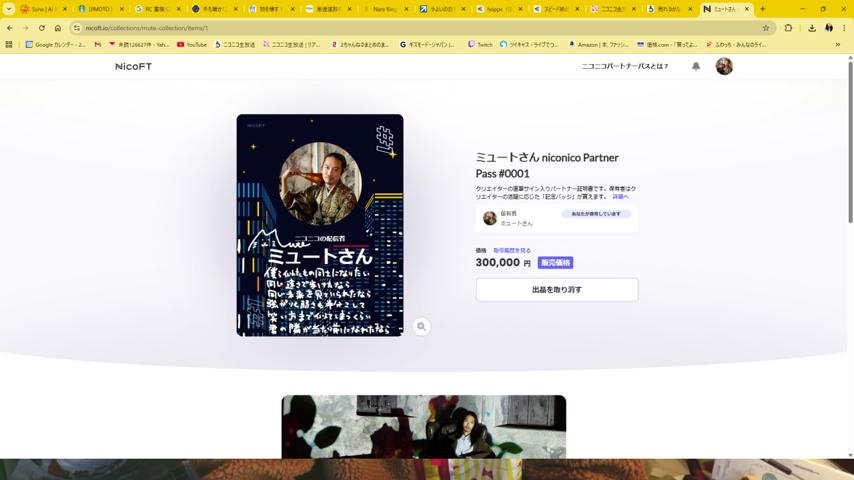Bookmark this page with the star icon
854x480 pixels.
[x=766, y=28]
